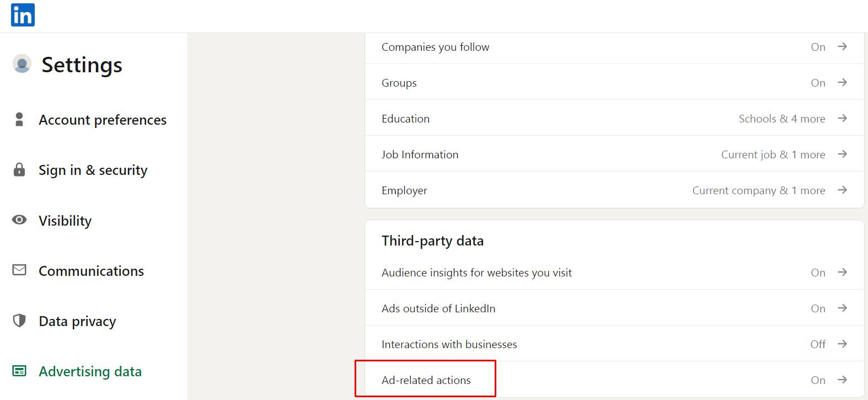Screen dimensions: 868x400
Task: Toggle the Interactions with businesses Off status
Action: tap(818, 344)
